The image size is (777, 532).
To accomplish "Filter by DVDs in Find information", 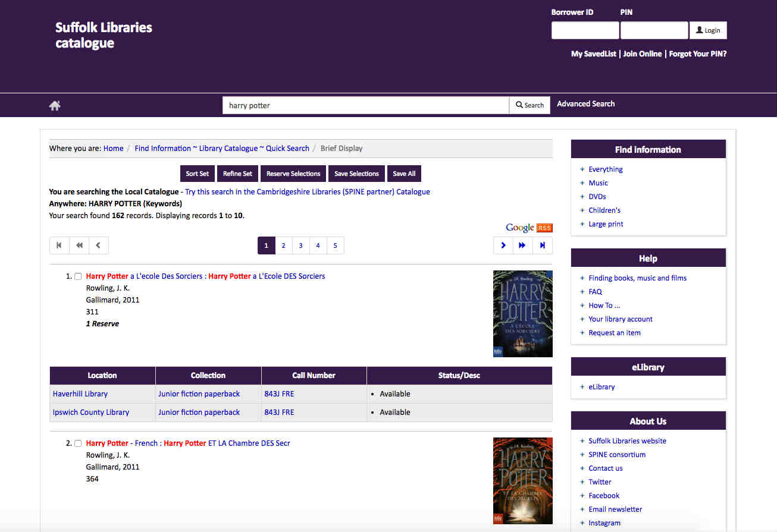I will point(597,197).
